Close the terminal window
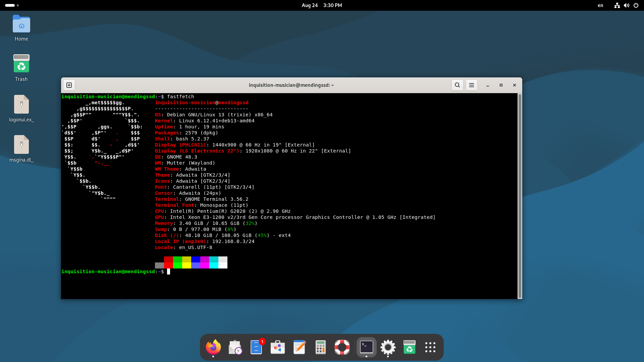This screenshot has height=362, width=644. tap(515, 85)
